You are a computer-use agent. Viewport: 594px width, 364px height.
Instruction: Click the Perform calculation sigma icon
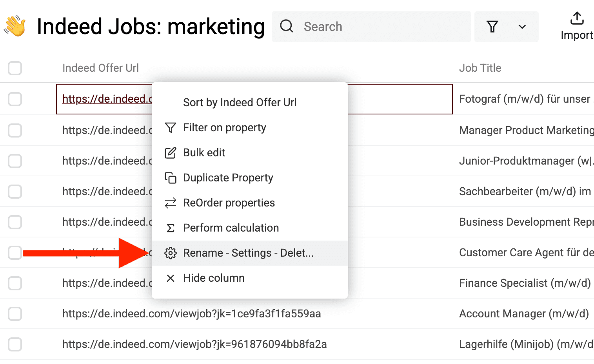tap(171, 228)
